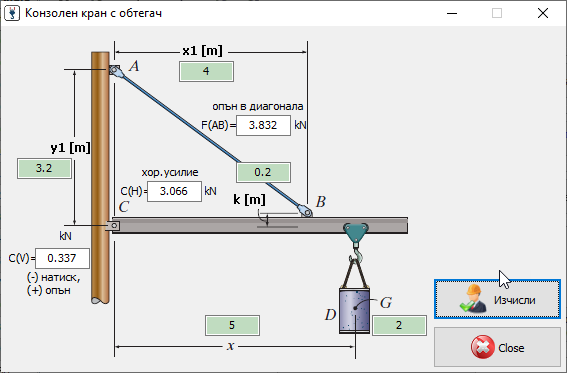Click the pin joint at point A

tap(115, 70)
